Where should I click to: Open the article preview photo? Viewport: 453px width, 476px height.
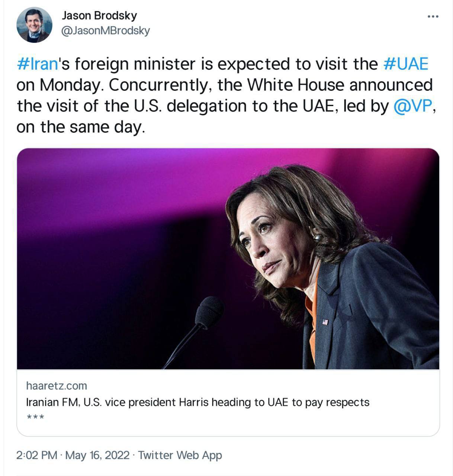pyautogui.click(x=228, y=258)
